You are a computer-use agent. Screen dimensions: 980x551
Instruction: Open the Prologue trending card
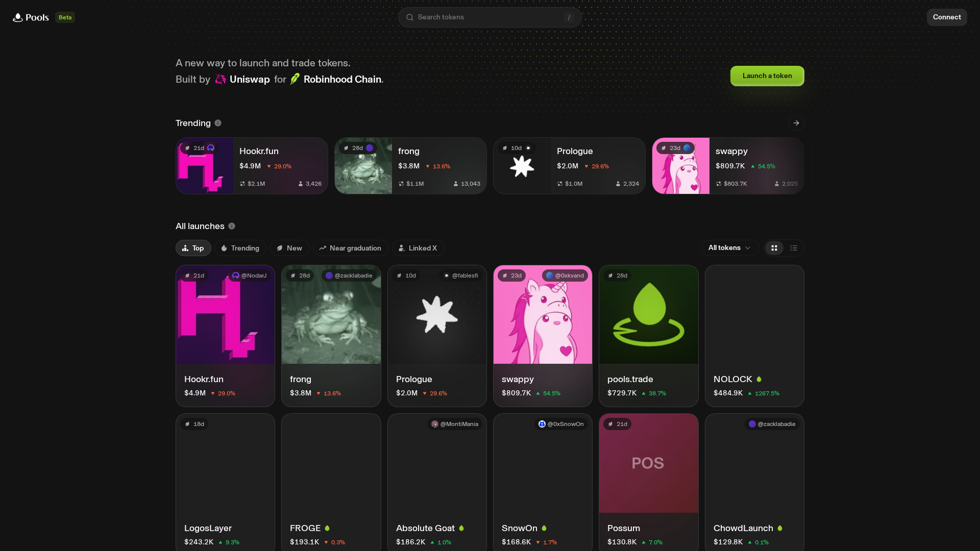[569, 166]
